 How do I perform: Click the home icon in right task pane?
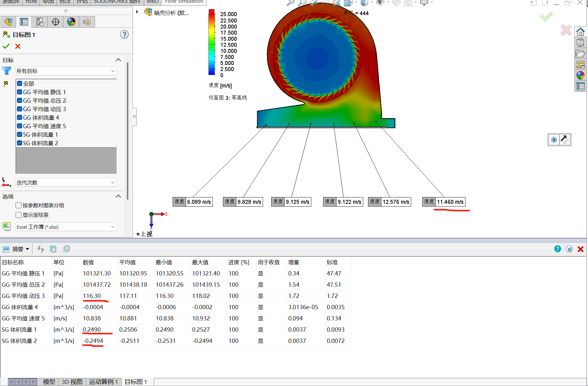580,32
